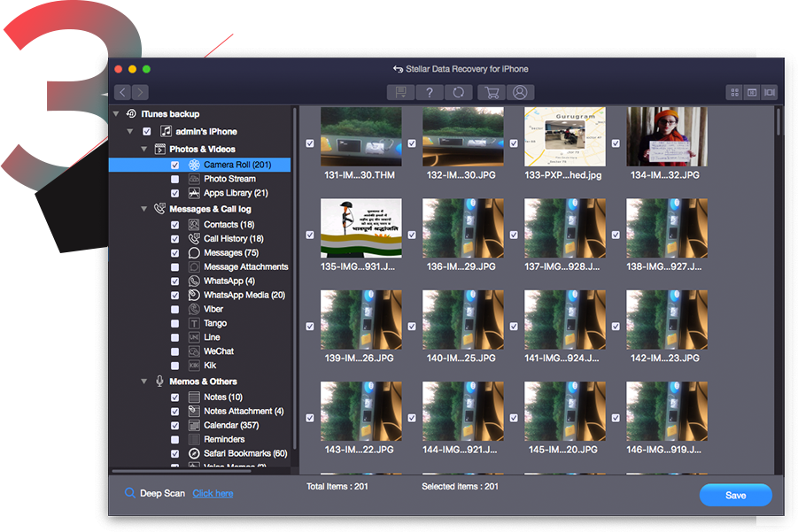Image resolution: width=798 pixels, height=532 pixels.
Task: Collapse the Photos & Videos group
Action: pyautogui.click(x=144, y=149)
